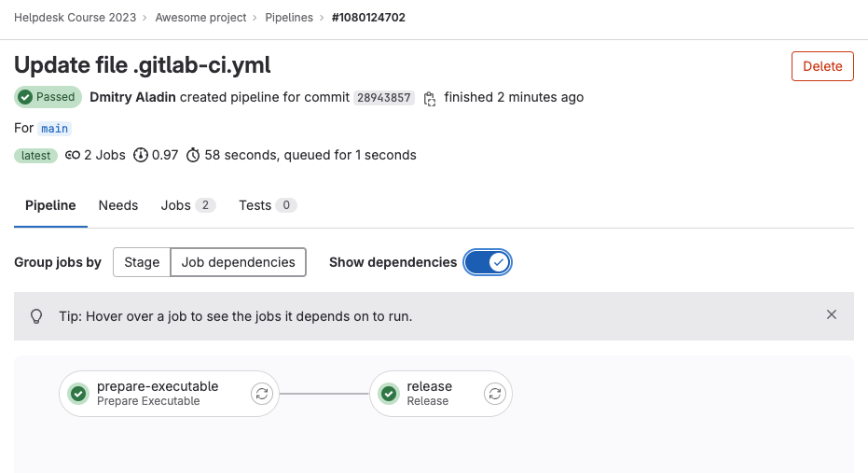Click the prepare-executable passed status icon
868x473 pixels.
78,394
